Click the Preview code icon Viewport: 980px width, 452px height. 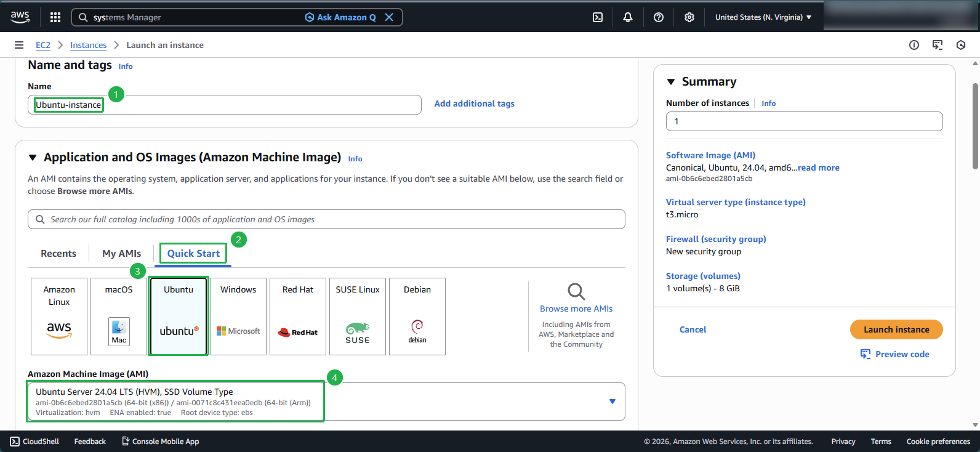[866, 354]
